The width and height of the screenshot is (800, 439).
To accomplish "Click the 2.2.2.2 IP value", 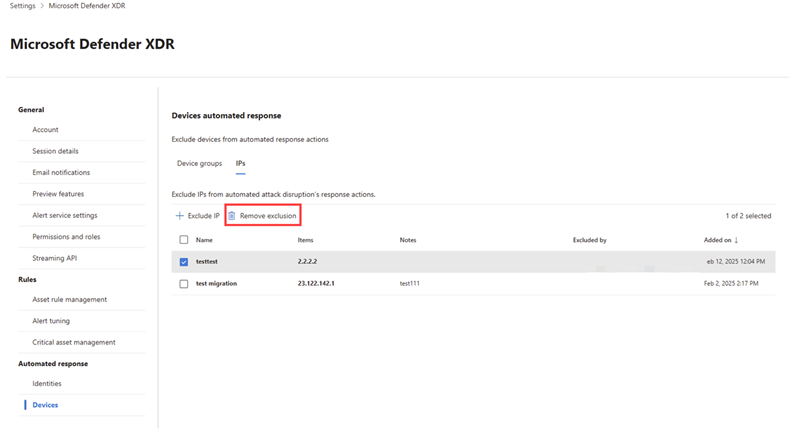I will (307, 261).
